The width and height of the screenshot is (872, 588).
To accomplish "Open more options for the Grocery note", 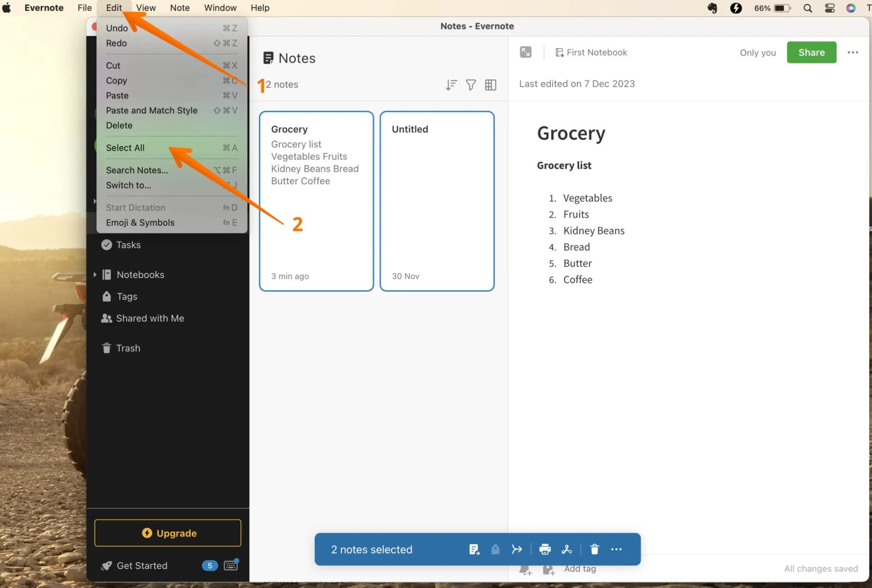I will (x=853, y=52).
